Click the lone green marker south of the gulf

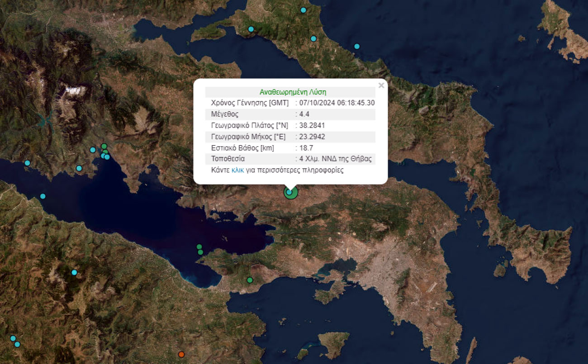(250, 280)
